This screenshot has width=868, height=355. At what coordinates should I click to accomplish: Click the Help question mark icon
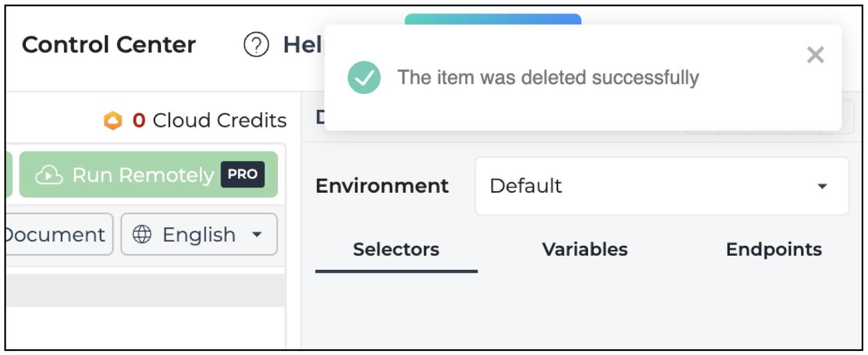pyautogui.click(x=256, y=45)
